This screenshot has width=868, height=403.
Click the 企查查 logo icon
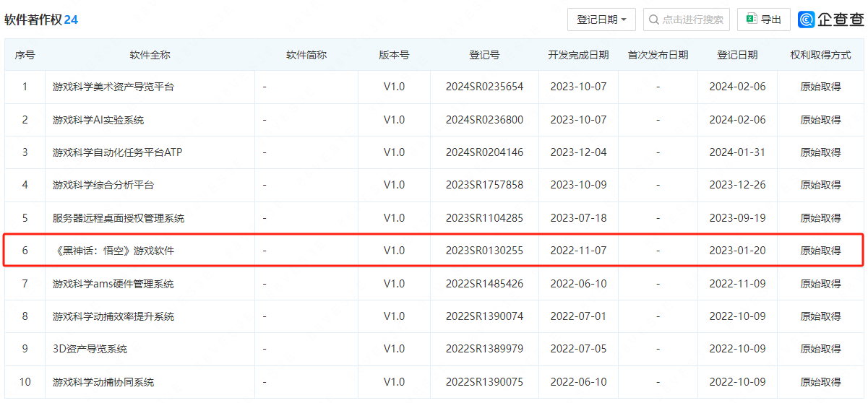(x=807, y=19)
